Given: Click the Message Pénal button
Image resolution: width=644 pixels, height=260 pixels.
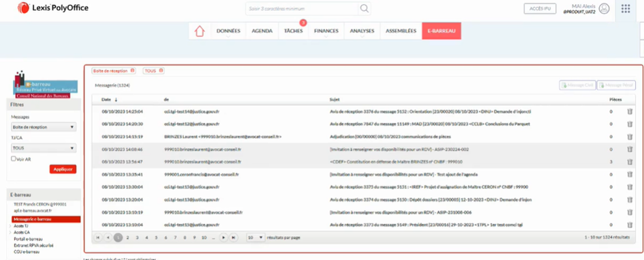Looking at the screenshot, I should coord(616,85).
